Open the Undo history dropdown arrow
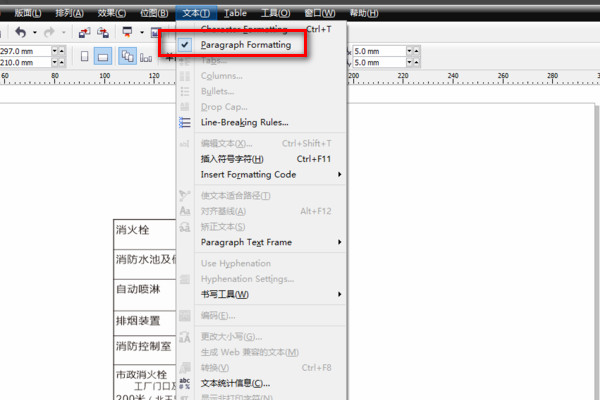 point(35,33)
